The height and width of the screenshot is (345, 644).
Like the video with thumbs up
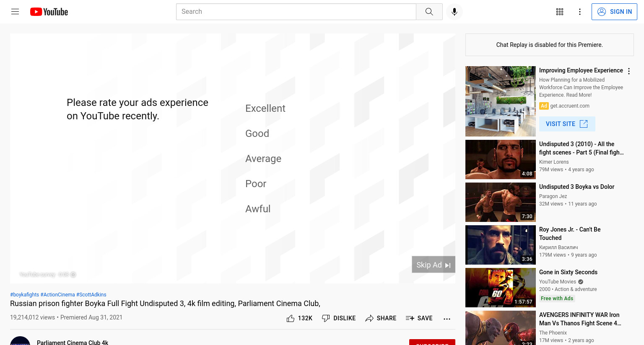(x=299, y=318)
